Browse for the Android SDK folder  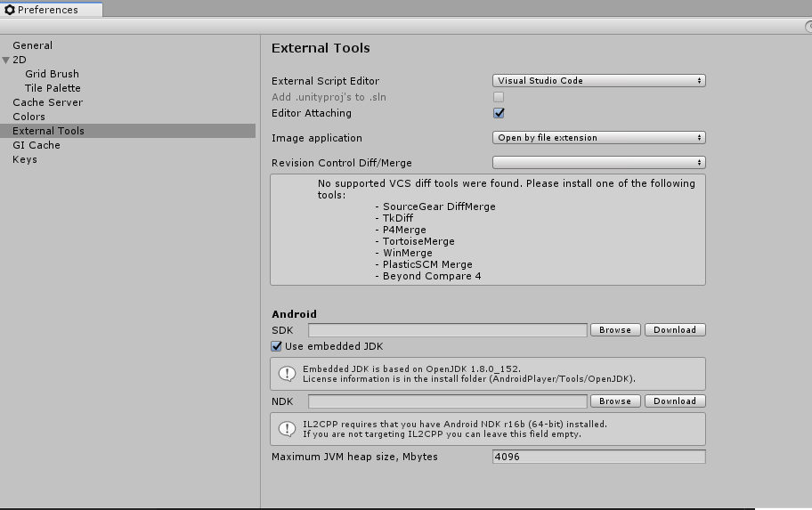pyautogui.click(x=615, y=330)
